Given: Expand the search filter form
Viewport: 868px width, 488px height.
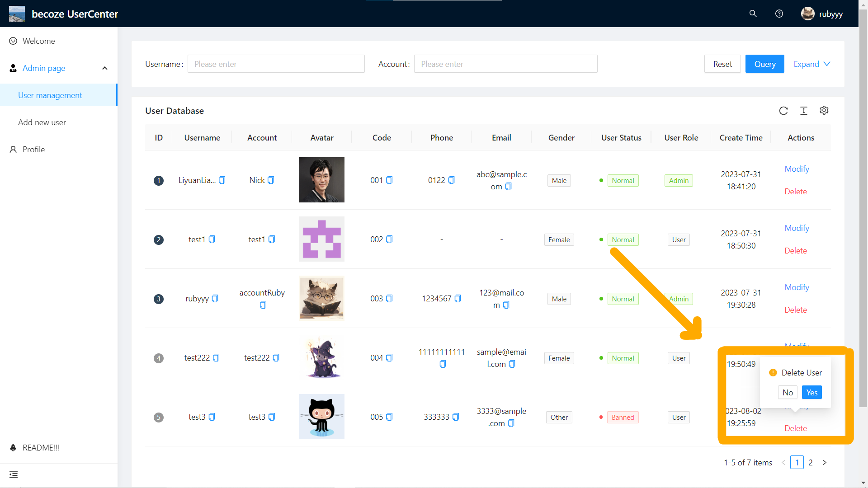Looking at the screenshot, I should click(812, 64).
